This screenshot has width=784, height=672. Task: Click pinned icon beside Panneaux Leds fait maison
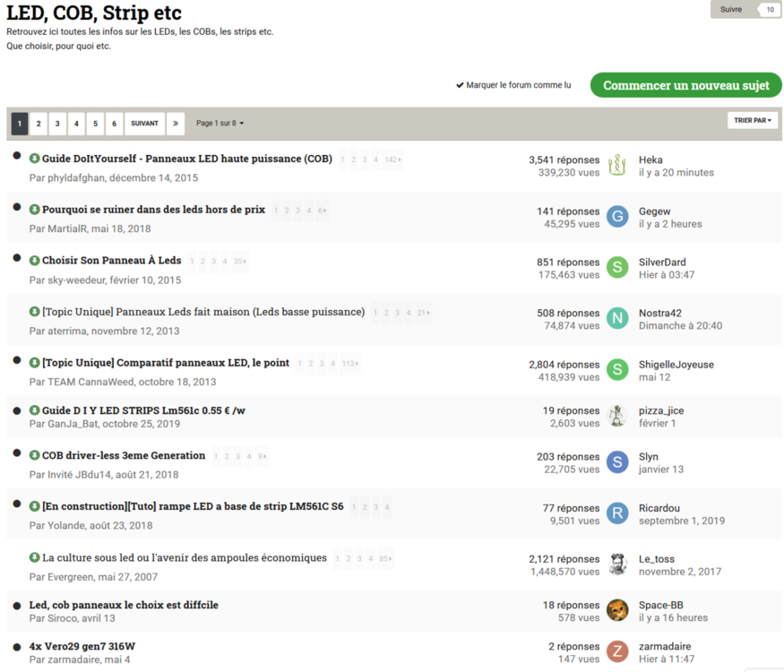coord(34,312)
